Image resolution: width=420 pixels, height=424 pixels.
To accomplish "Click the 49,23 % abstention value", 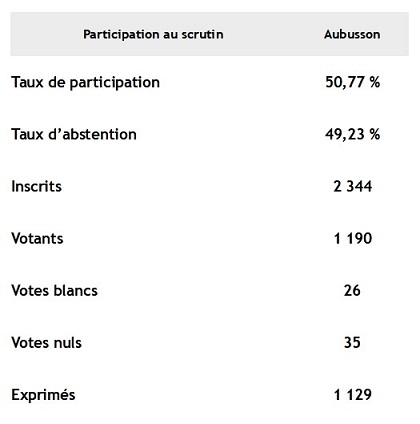I will point(353,134).
